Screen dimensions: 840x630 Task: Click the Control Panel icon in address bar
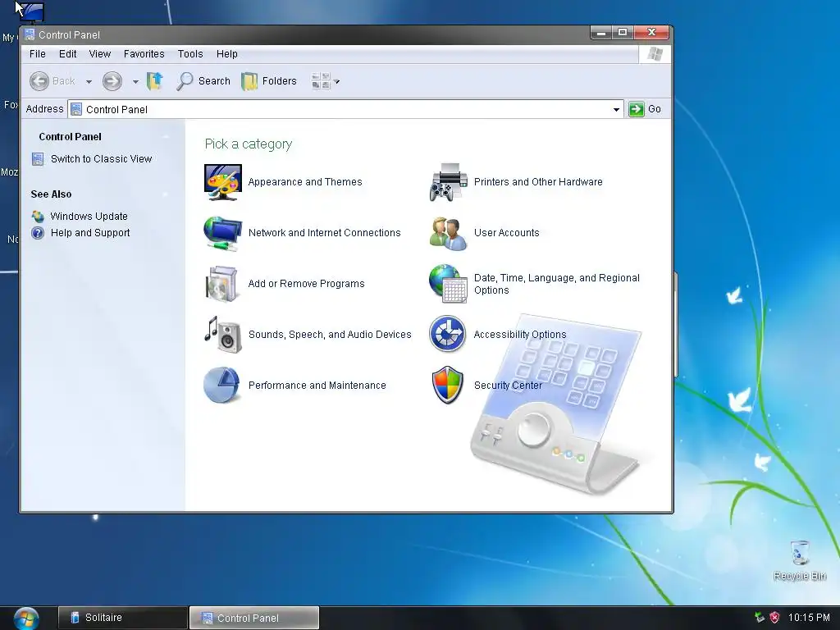click(x=76, y=109)
